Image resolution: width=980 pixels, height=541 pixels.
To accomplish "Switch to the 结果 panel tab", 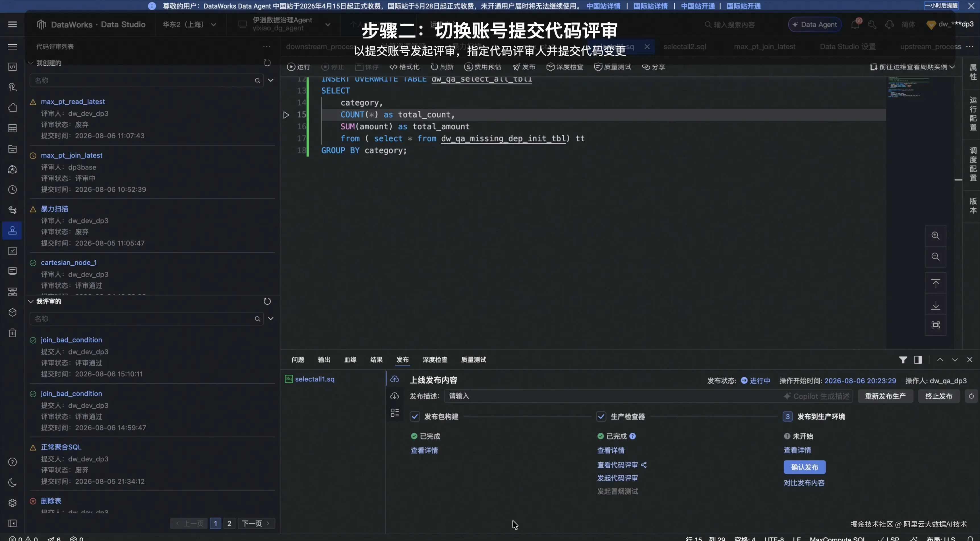I will 376,360.
